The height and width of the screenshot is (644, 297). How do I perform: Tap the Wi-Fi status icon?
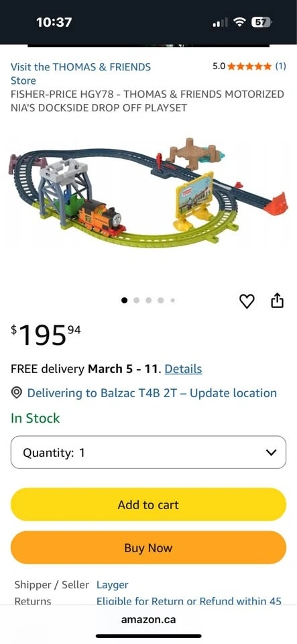tap(241, 23)
